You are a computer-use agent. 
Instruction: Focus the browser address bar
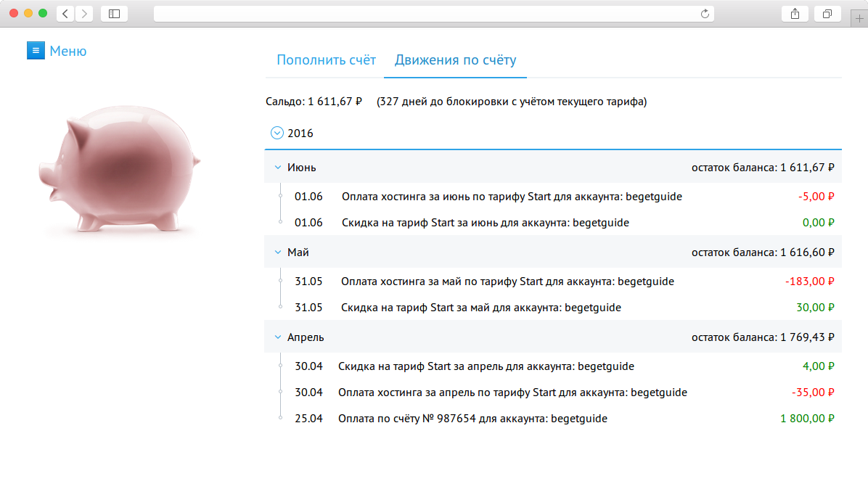(x=433, y=14)
